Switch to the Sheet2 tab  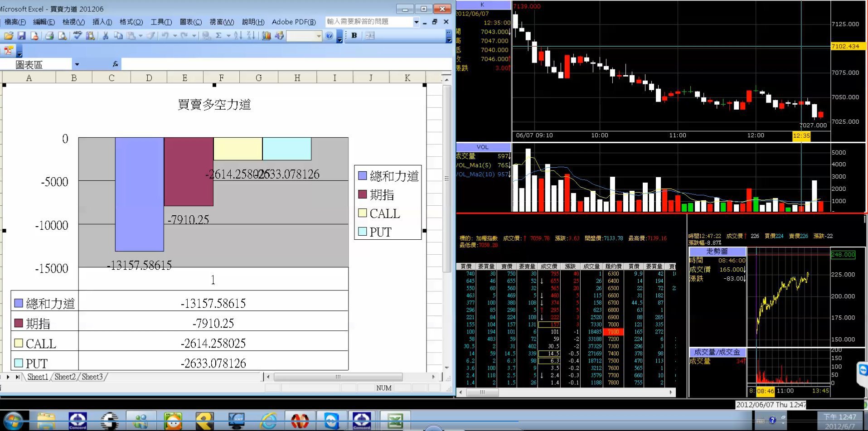click(65, 377)
